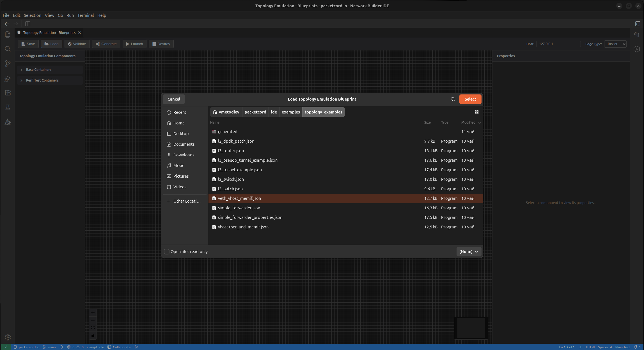
Task: Open the (None) file filter dropdown
Action: (469, 252)
